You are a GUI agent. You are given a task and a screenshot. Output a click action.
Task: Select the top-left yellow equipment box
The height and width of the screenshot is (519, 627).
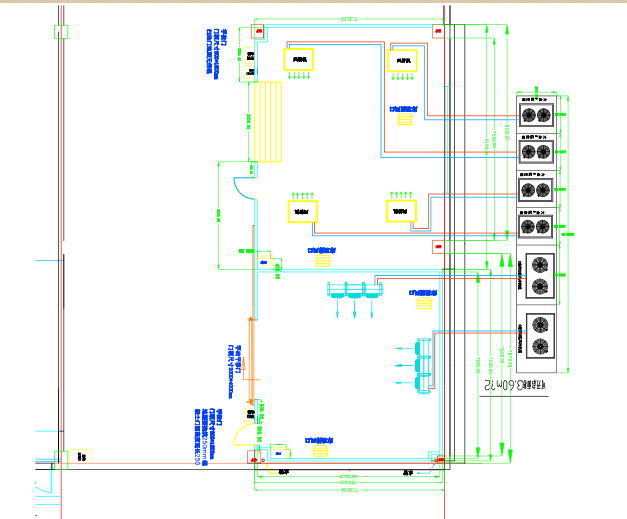(299, 60)
